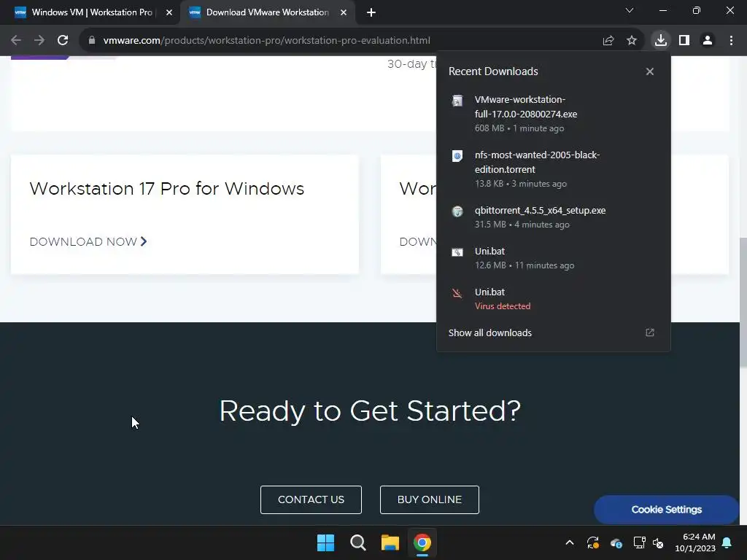
Task: Close the Recent Downloads popup
Action: coord(650,71)
